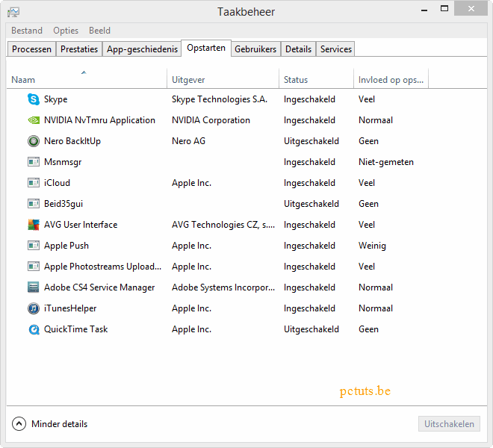This screenshot has height=448, width=493.
Task: Click the QuickTime Task icon
Action: point(33,329)
